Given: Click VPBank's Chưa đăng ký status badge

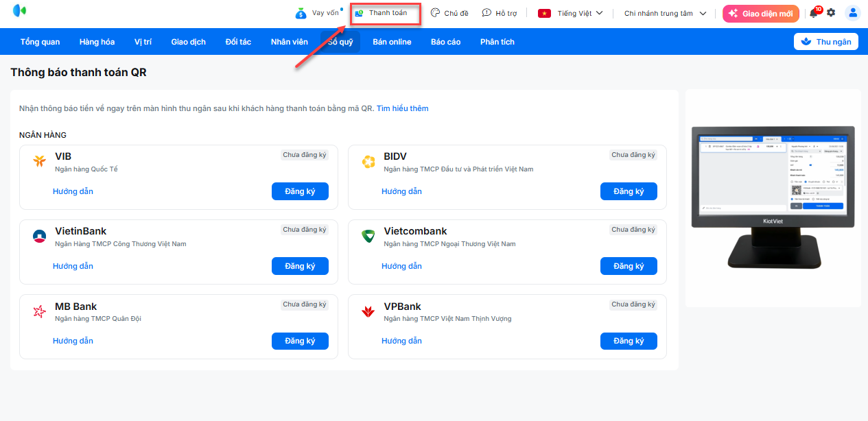Looking at the screenshot, I should pyautogui.click(x=633, y=304).
